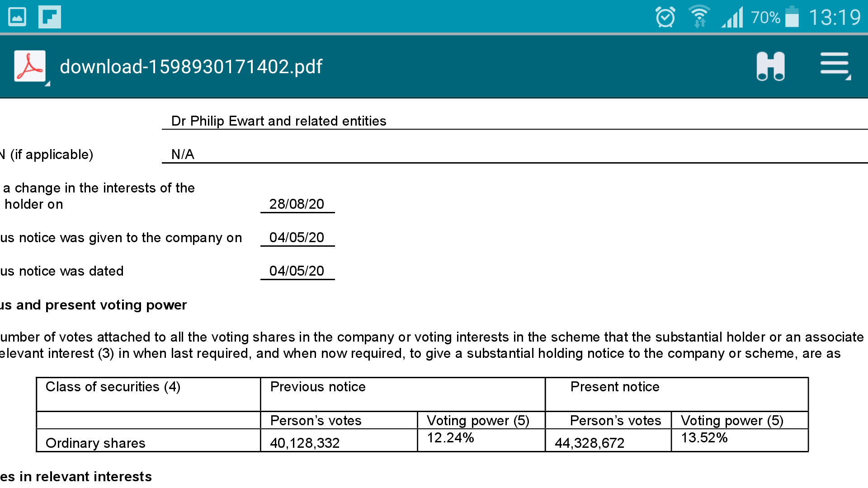Image resolution: width=868 pixels, height=488 pixels.
Task: Tap the Adobe PDF logo icon
Action: 30,66
